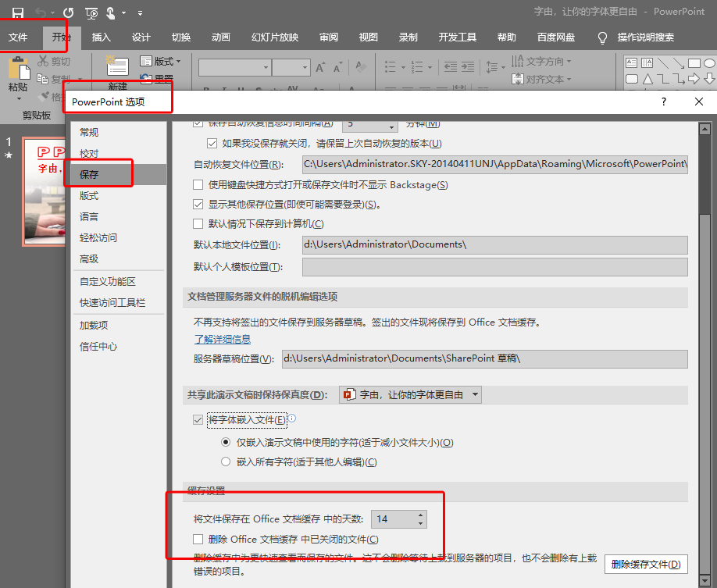Click the Undo arrow in quick access toolbar
Image resolution: width=717 pixels, height=588 pixels.
click(41, 12)
